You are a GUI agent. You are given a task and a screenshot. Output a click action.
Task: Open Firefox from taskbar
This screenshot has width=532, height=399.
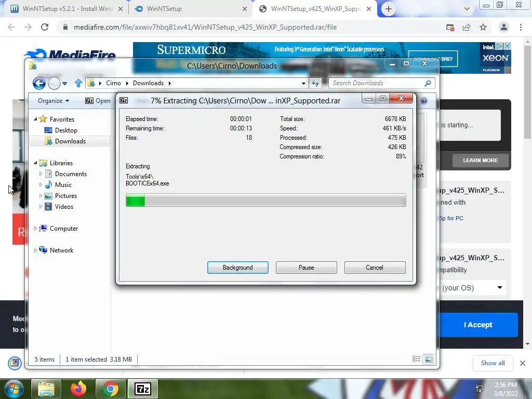point(78,389)
